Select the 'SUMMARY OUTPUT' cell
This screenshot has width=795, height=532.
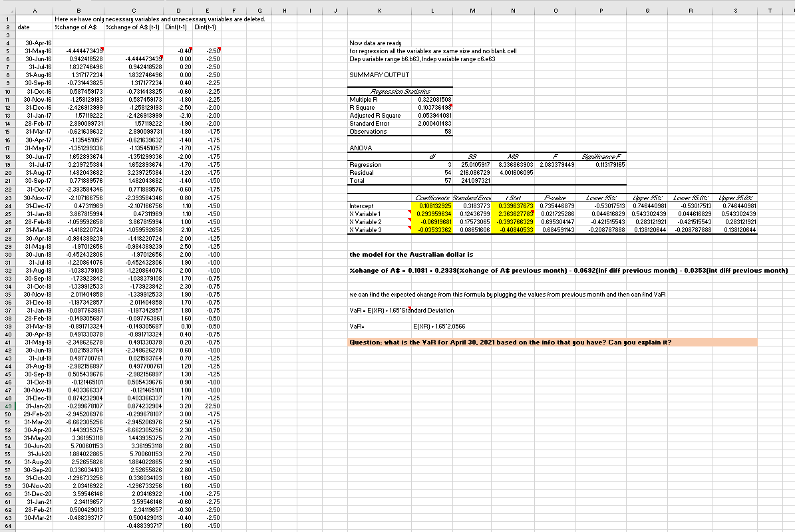tap(379, 75)
